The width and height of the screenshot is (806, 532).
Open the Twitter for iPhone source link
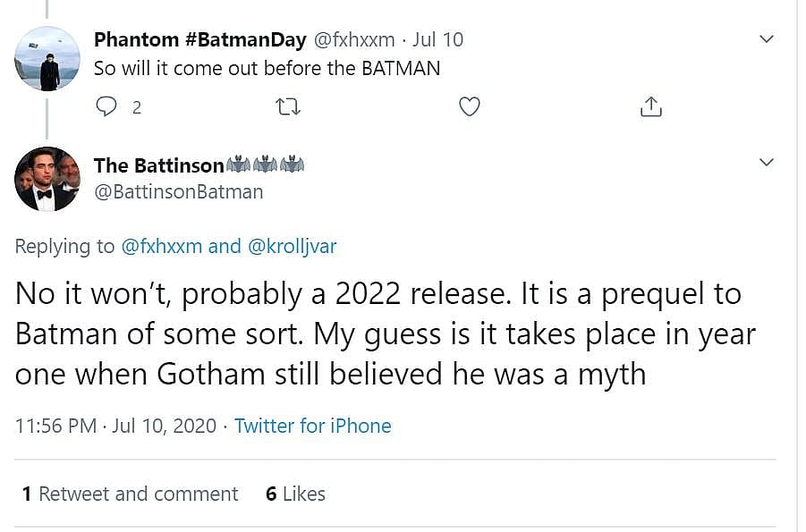click(x=312, y=426)
